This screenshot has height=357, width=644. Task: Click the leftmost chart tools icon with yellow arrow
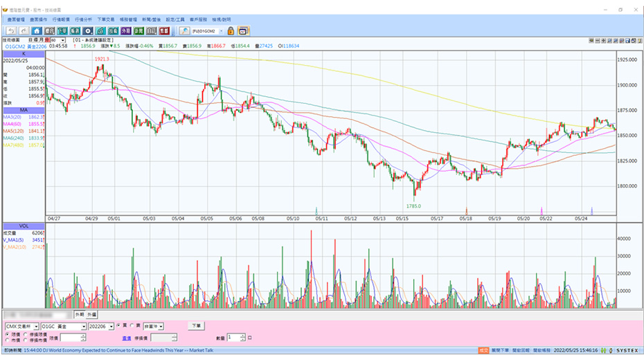pyautogui.click(x=591, y=41)
